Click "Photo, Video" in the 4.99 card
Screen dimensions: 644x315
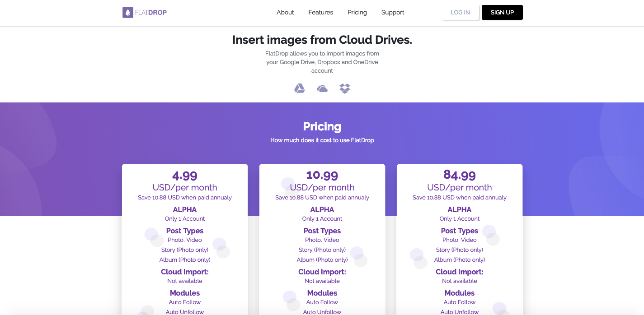(185, 240)
